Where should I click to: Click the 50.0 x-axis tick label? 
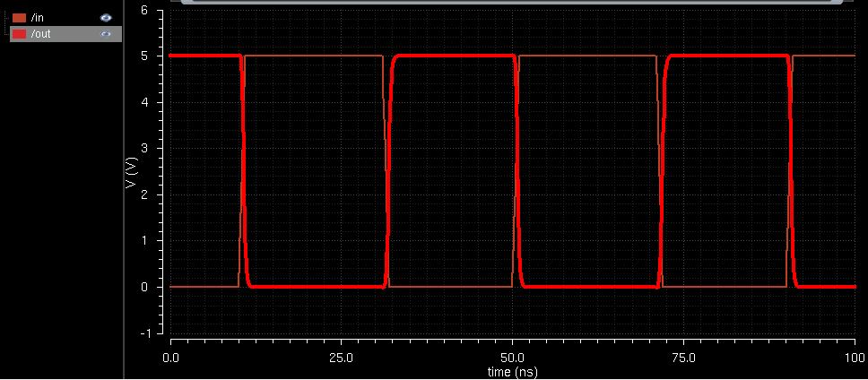(513, 358)
